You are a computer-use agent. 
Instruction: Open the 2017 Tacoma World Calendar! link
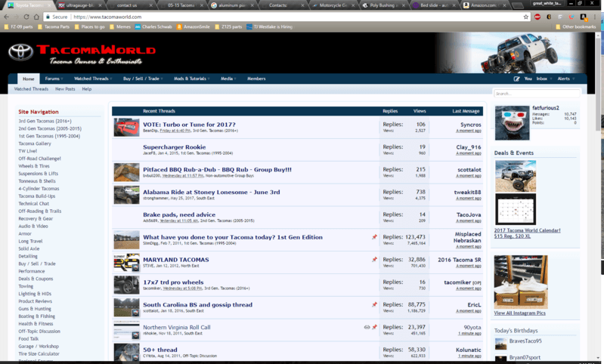(x=528, y=230)
